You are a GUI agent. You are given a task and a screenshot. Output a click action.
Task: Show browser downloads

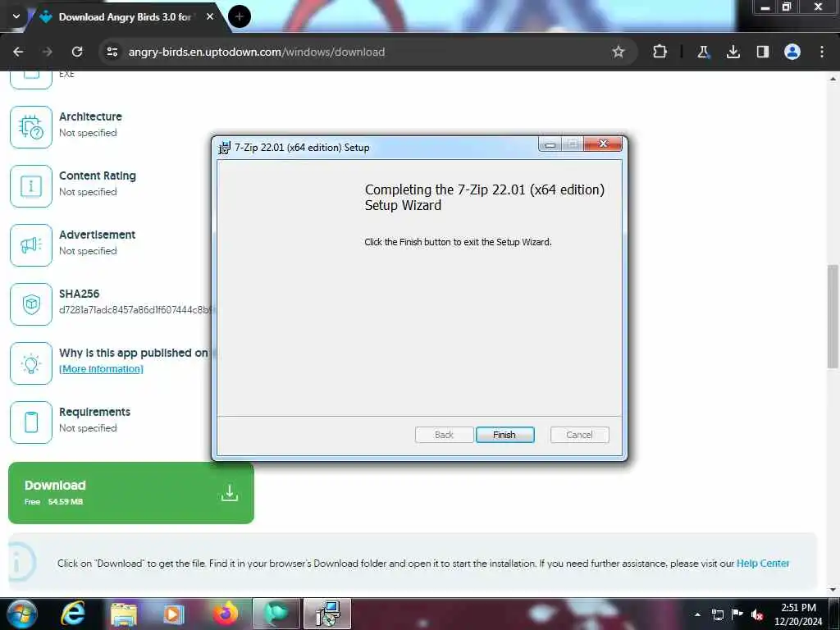pos(733,52)
